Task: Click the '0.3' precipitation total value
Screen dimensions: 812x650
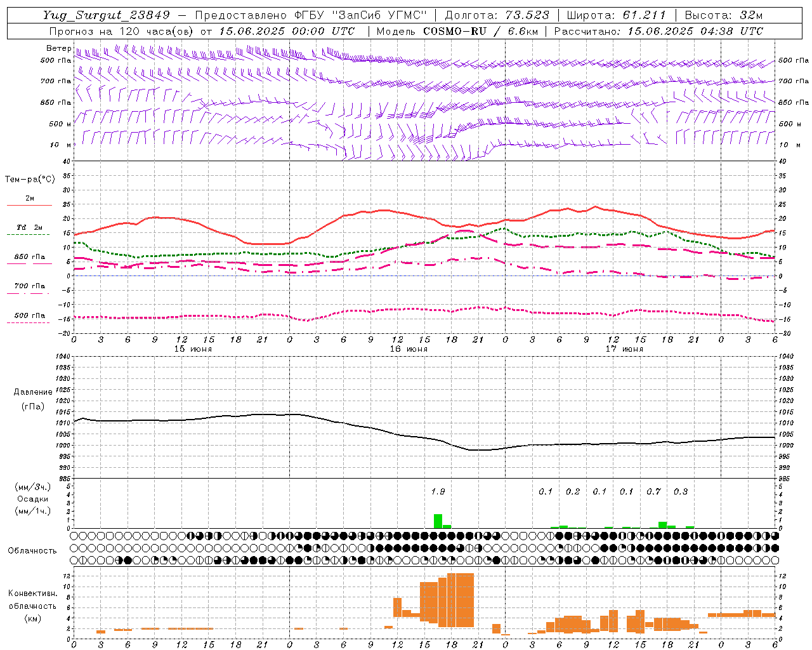Action: point(681,491)
